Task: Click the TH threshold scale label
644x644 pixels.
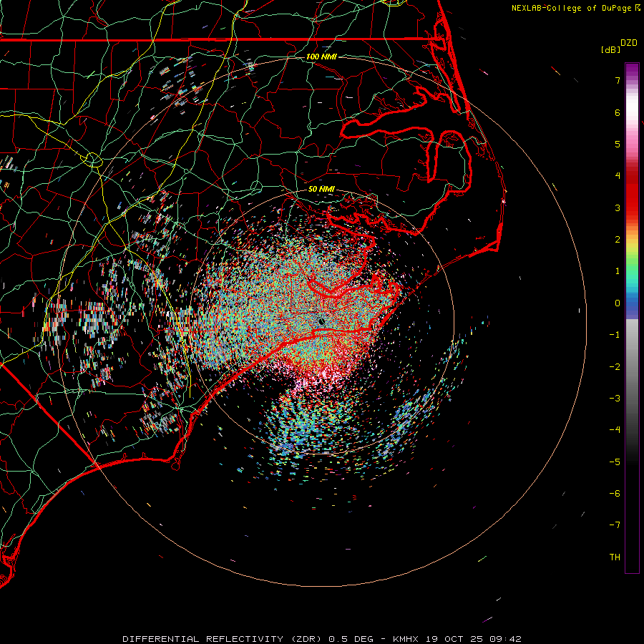Action: (x=615, y=557)
